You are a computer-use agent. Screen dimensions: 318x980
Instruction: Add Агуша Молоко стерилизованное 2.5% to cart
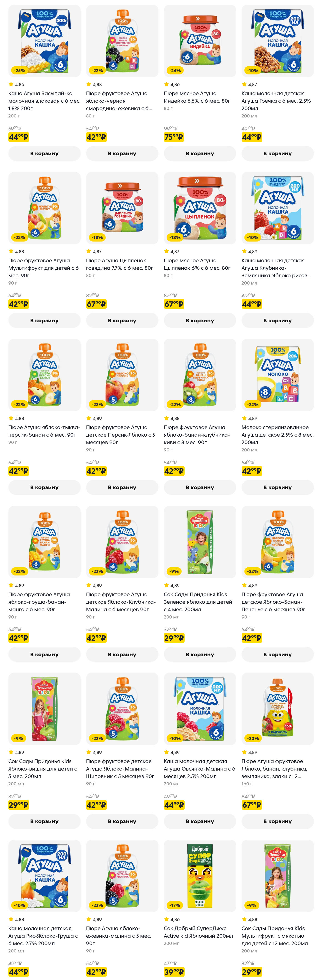click(277, 487)
